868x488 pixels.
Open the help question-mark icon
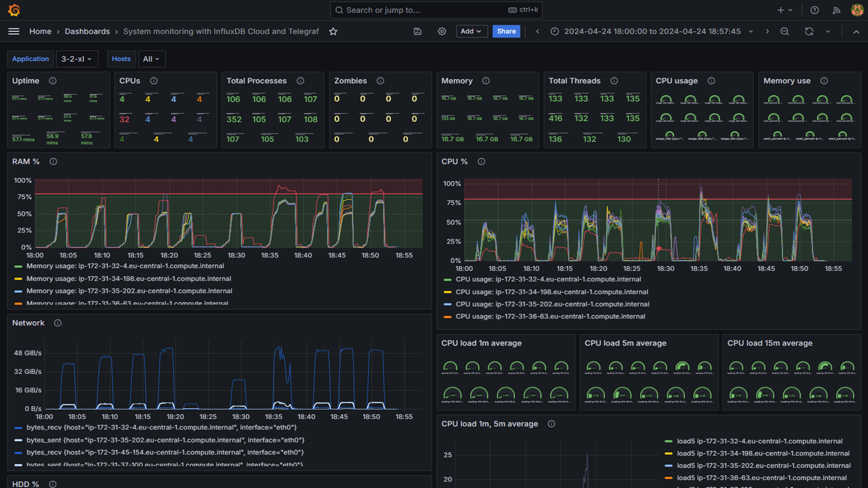[x=815, y=10]
